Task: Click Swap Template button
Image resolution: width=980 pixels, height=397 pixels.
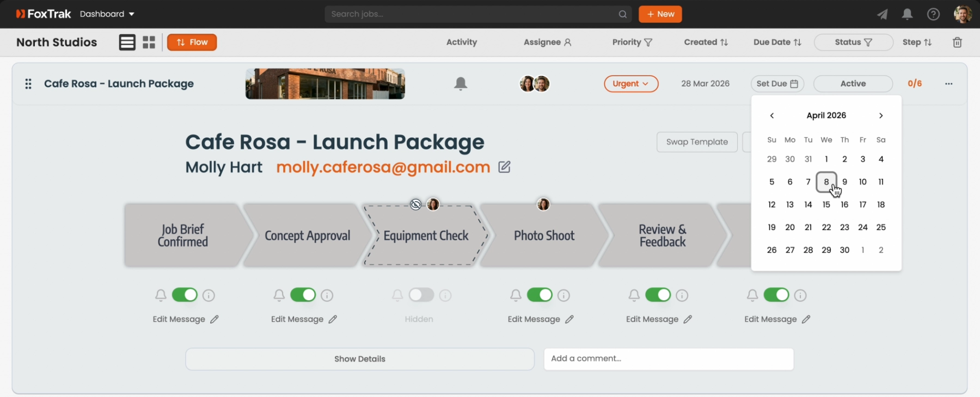Action: pyautogui.click(x=697, y=142)
